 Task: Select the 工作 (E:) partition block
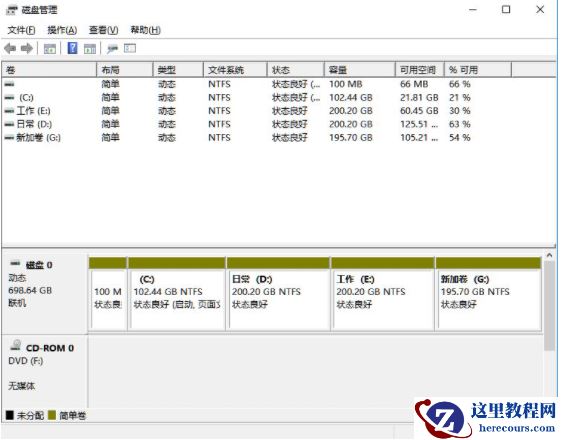click(x=383, y=293)
